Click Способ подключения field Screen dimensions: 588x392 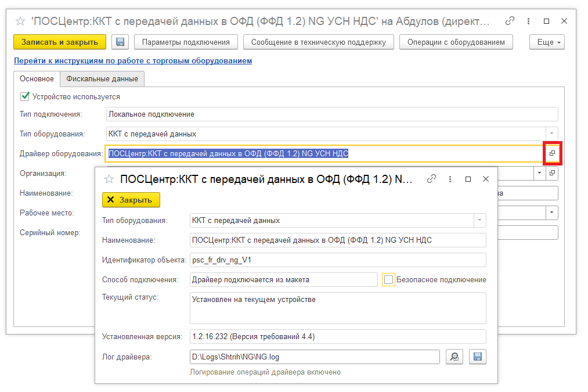pos(283,280)
